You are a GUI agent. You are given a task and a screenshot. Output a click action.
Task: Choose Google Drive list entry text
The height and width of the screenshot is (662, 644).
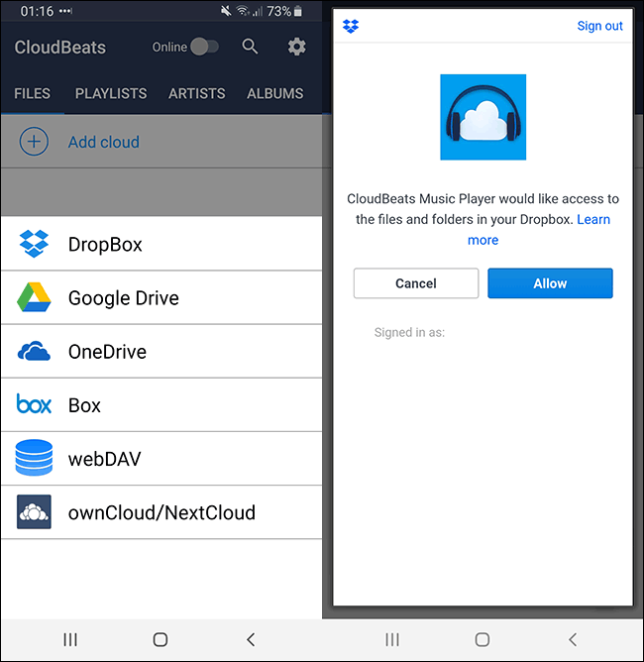pyautogui.click(x=124, y=298)
